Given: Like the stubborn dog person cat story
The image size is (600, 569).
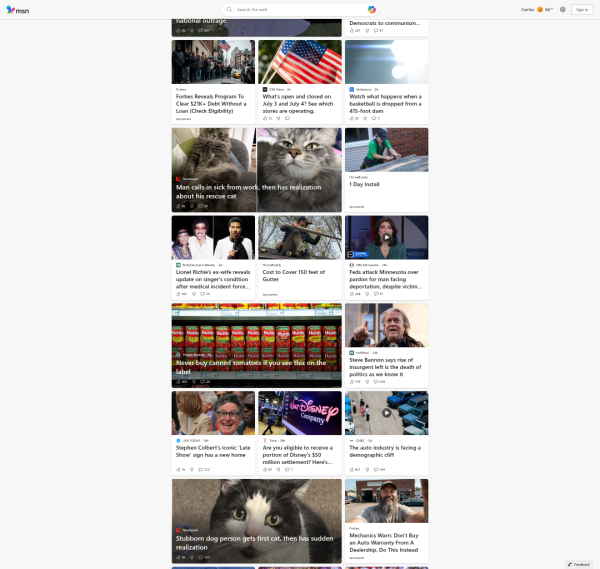Looking at the screenshot, I should [x=181, y=557].
